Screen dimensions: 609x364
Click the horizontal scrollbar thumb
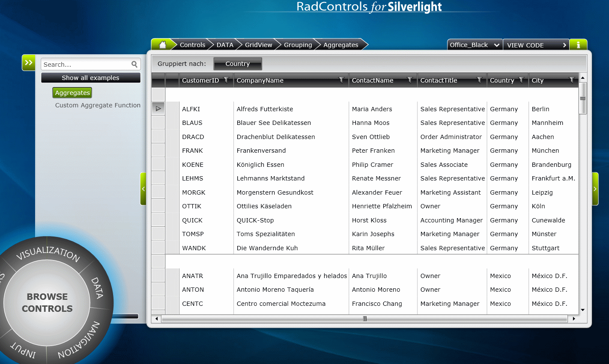(x=365, y=319)
